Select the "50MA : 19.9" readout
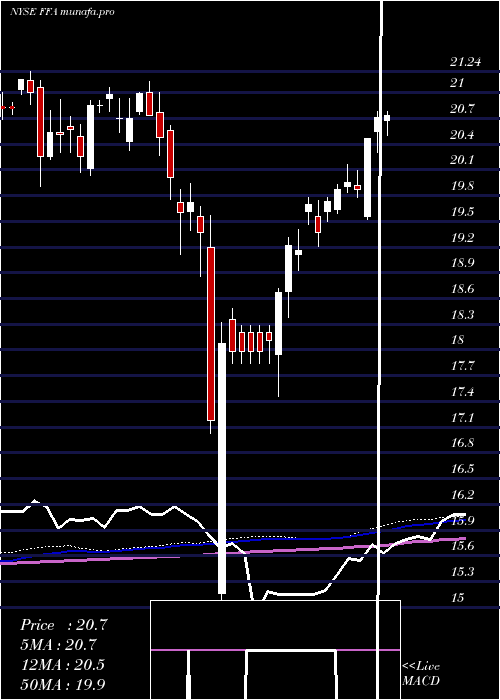 click(x=64, y=685)
